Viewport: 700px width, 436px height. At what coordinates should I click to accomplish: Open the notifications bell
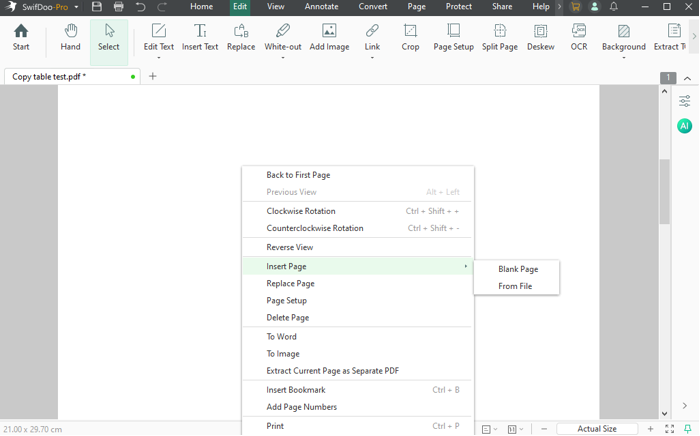[614, 7]
